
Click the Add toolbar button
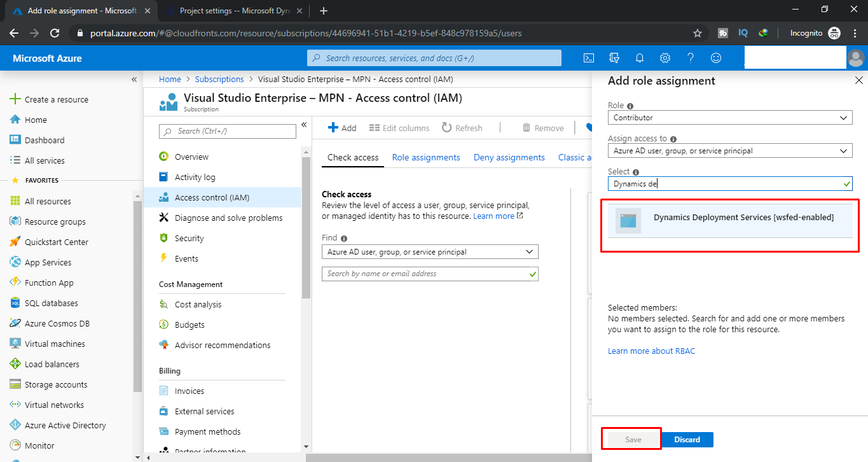point(342,128)
